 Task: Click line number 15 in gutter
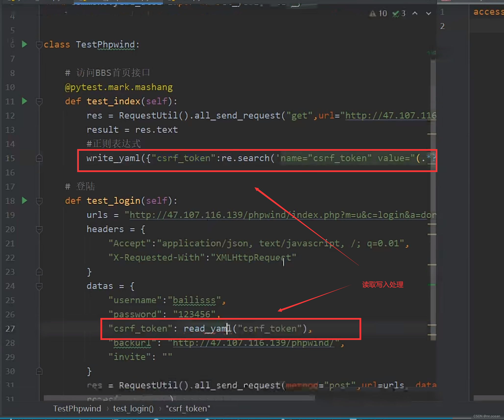tap(10, 158)
